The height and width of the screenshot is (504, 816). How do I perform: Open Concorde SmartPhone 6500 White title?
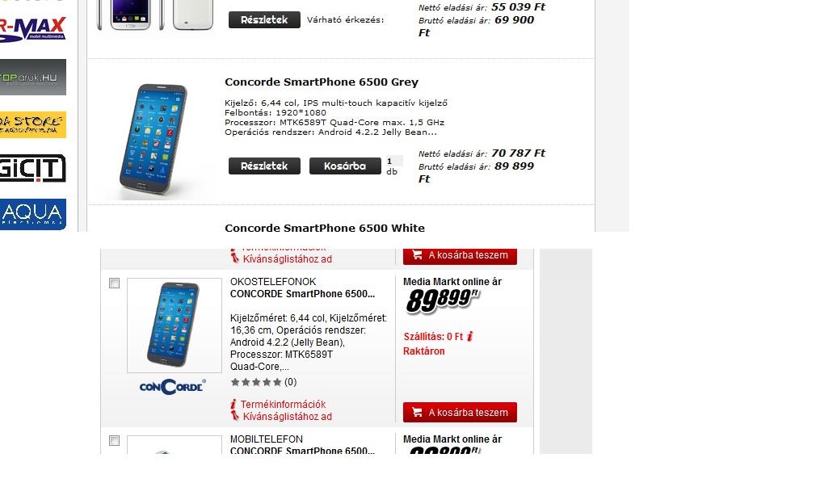(324, 228)
